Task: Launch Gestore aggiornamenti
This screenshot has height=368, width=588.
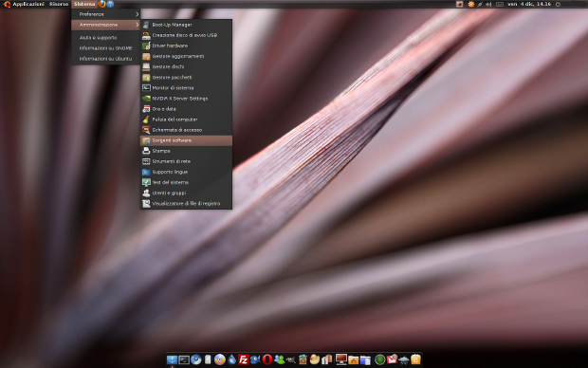Action: coord(187,56)
